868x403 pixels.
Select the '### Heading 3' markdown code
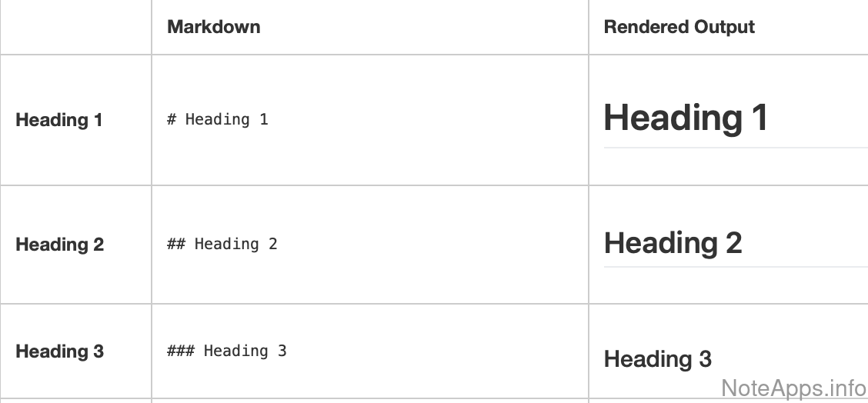(227, 351)
